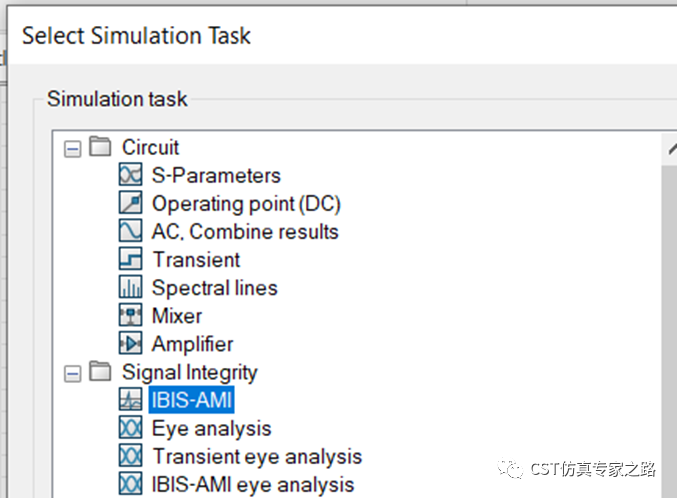
Task: Click the Eye analysis icon
Action: [130, 428]
